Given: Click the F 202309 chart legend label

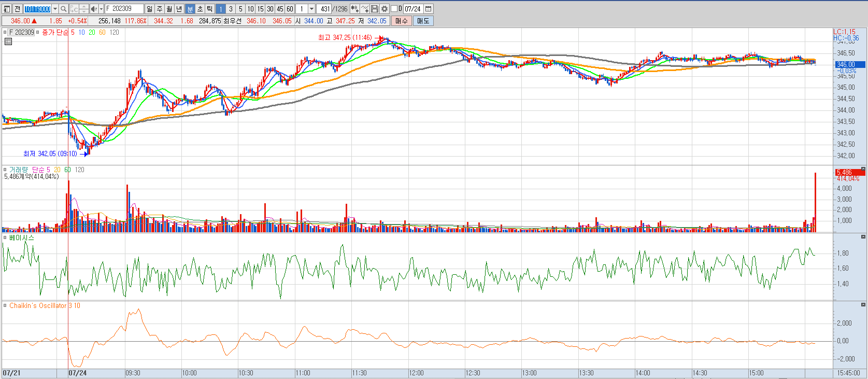Looking at the screenshot, I should (21, 32).
